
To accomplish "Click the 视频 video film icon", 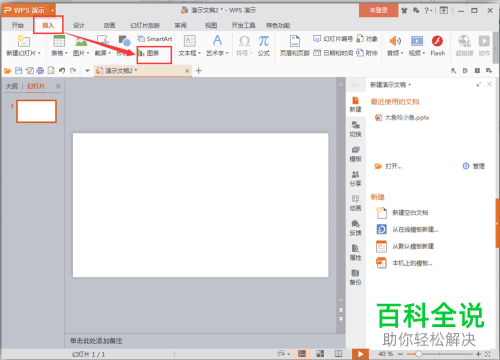I will 417,41.
